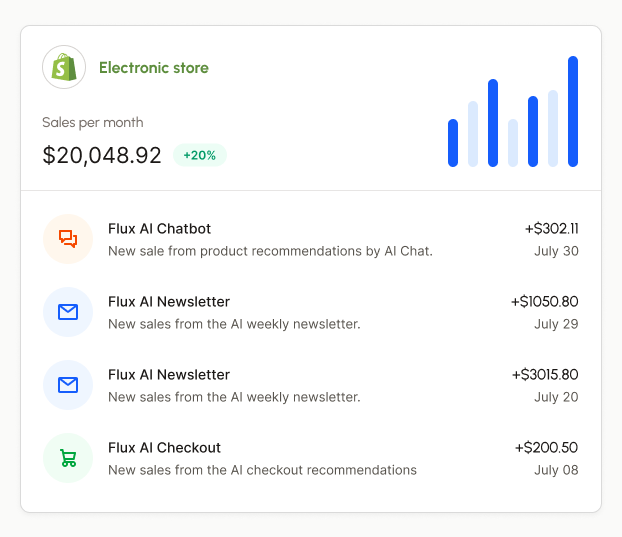Click the leftmost bar of the sales chart
Screen dimensions: 622x537
click(x=453, y=143)
